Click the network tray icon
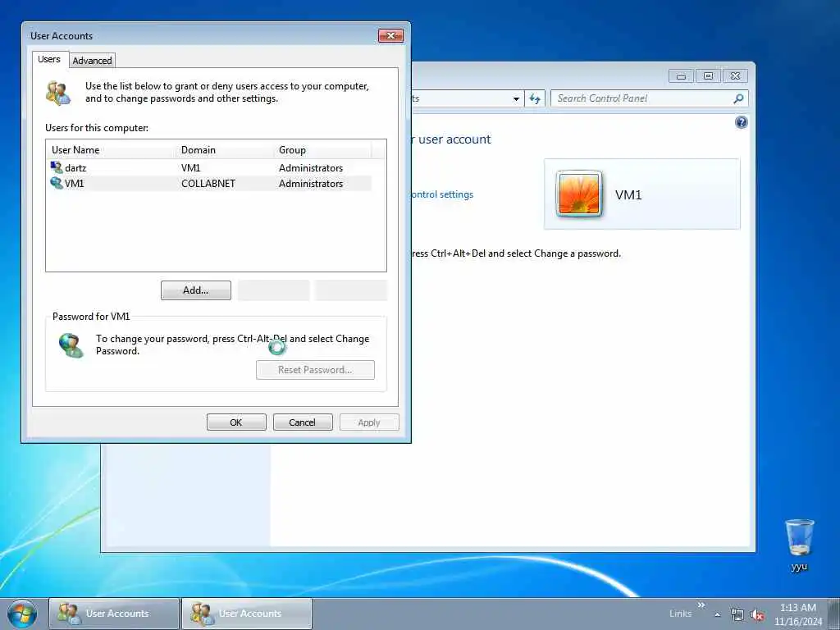 737,614
